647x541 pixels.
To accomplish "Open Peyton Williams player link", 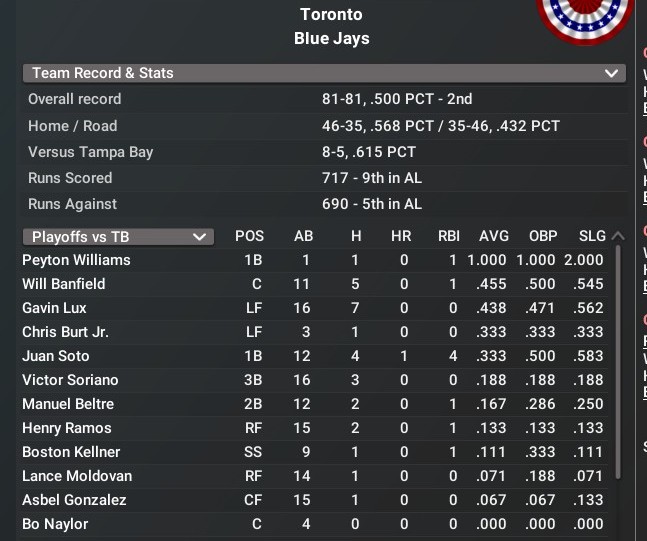I will click(76, 260).
